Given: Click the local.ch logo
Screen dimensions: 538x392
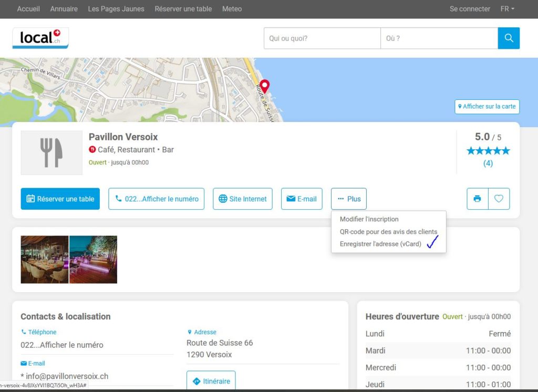Looking at the screenshot, I should click(40, 38).
